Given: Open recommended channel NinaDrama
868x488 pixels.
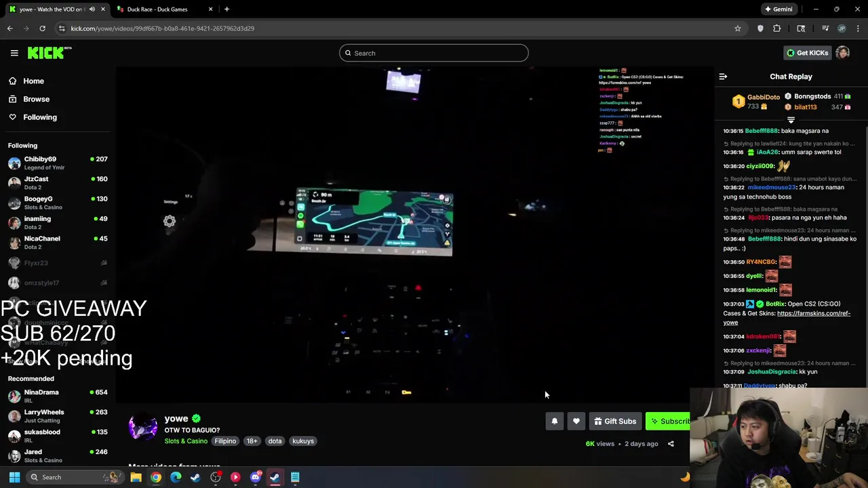Looking at the screenshot, I should click(x=58, y=396).
